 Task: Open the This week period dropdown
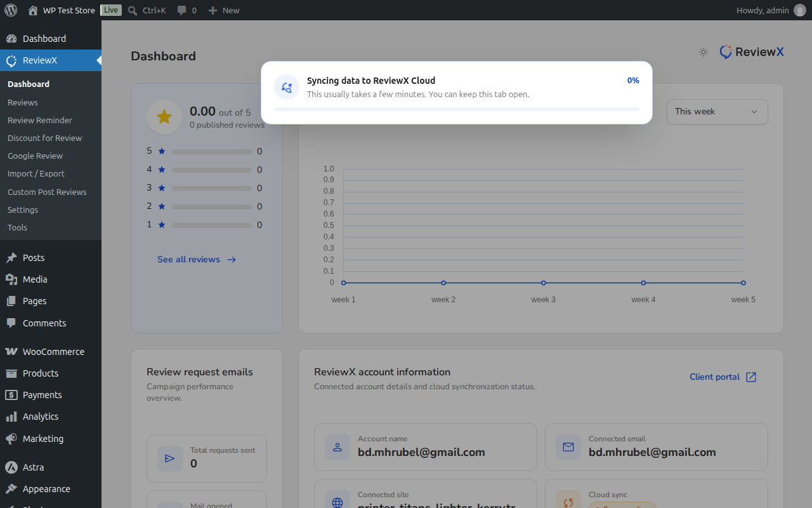point(717,111)
